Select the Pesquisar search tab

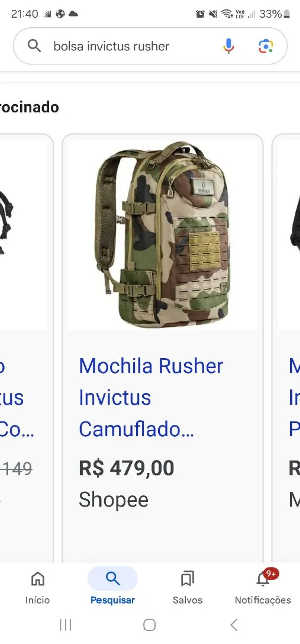113,587
